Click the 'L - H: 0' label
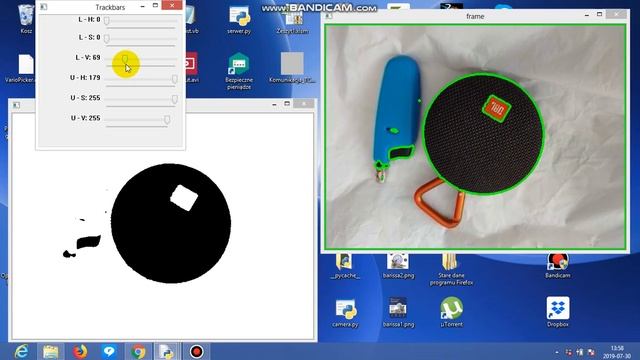The width and height of the screenshot is (640, 360). (x=89, y=19)
